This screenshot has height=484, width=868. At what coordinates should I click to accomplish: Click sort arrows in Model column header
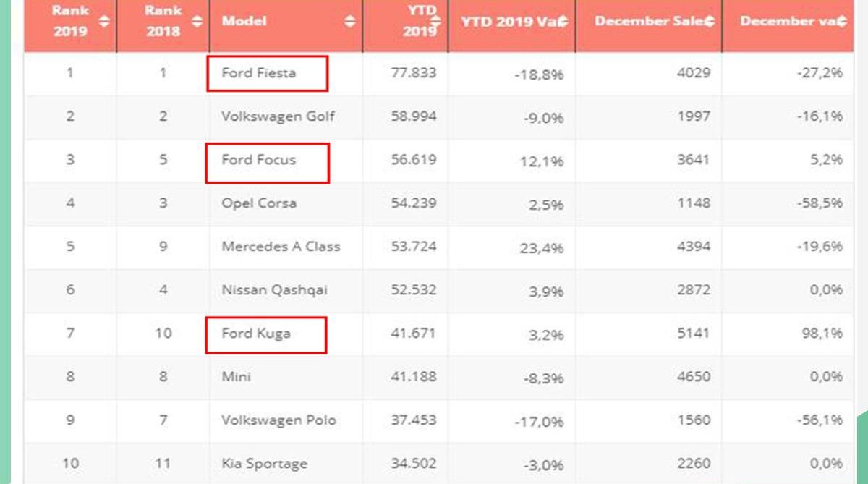point(350,21)
